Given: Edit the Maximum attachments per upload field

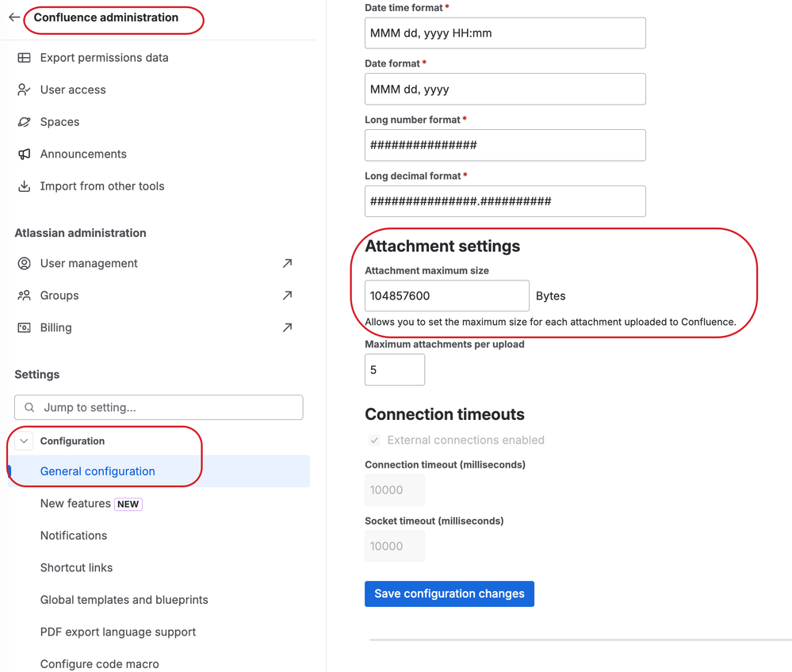Looking at the screenshot, I should (x=395, y=370).
